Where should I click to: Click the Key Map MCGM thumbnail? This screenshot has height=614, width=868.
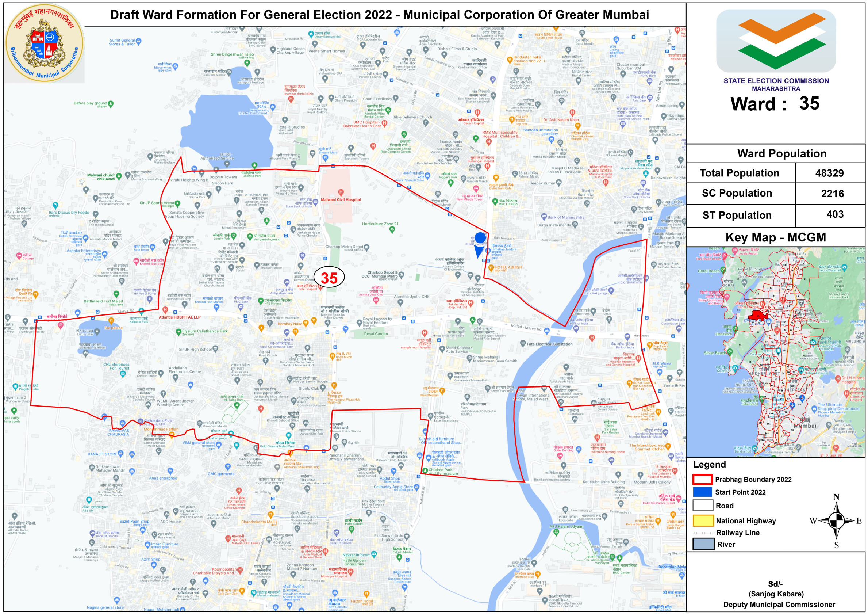(x=775, y=352)
